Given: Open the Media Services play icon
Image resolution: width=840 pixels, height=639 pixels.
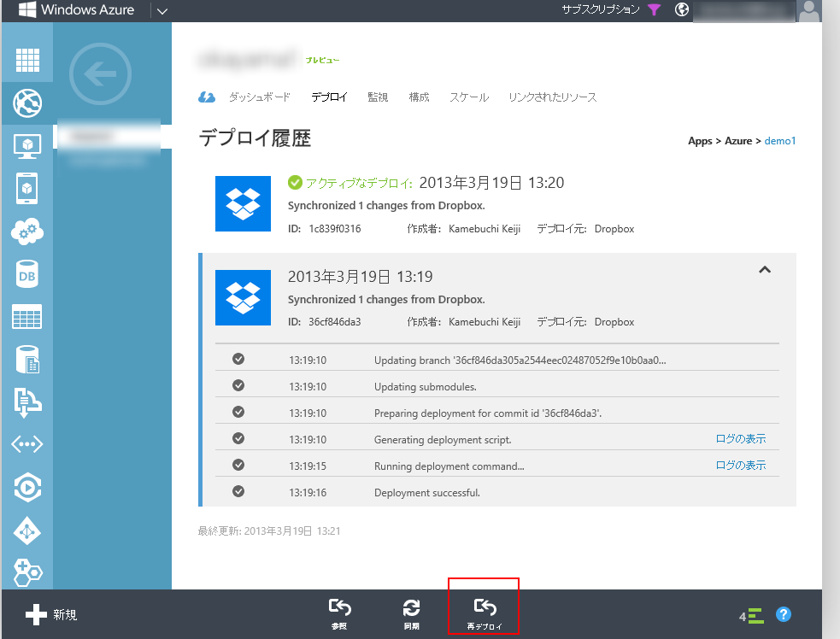Looking at the screenshot, I should (27, 488).
